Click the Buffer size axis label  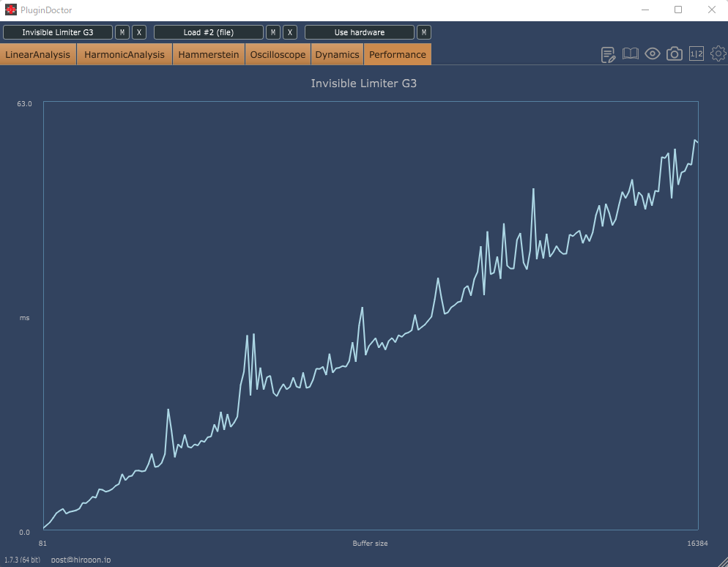[370, 544]
